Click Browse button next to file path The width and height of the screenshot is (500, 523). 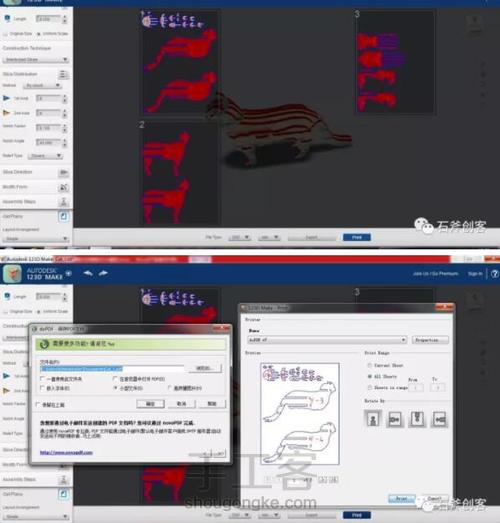point(204,368)
